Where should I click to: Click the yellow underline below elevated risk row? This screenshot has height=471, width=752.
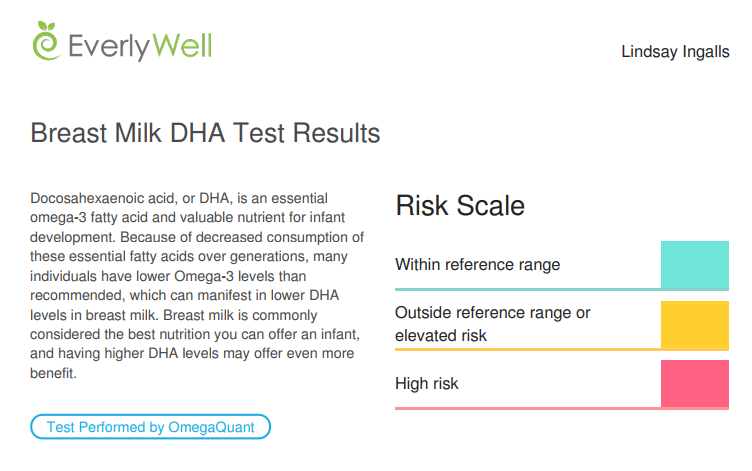(562, 349)
